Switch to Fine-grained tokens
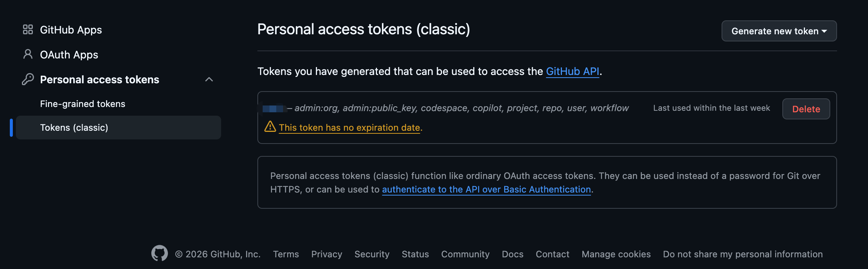 83,104
